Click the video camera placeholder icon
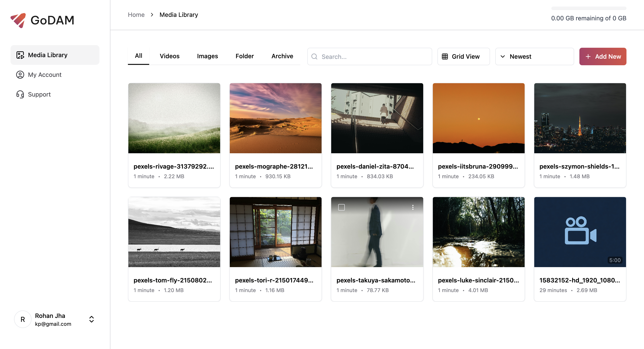The width and height of the screenshot is (644, 349). 580,230
